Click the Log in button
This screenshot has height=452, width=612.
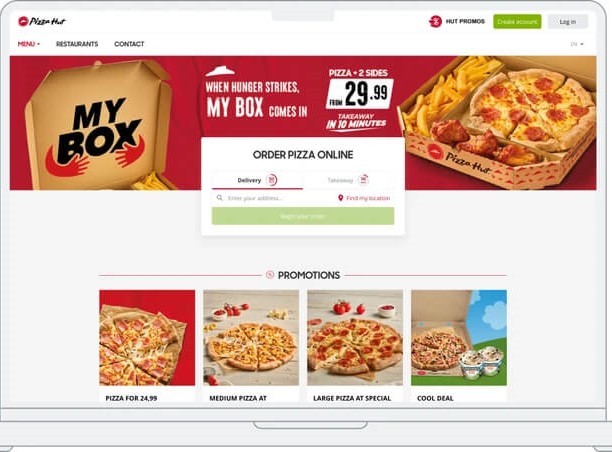point(568,21)
